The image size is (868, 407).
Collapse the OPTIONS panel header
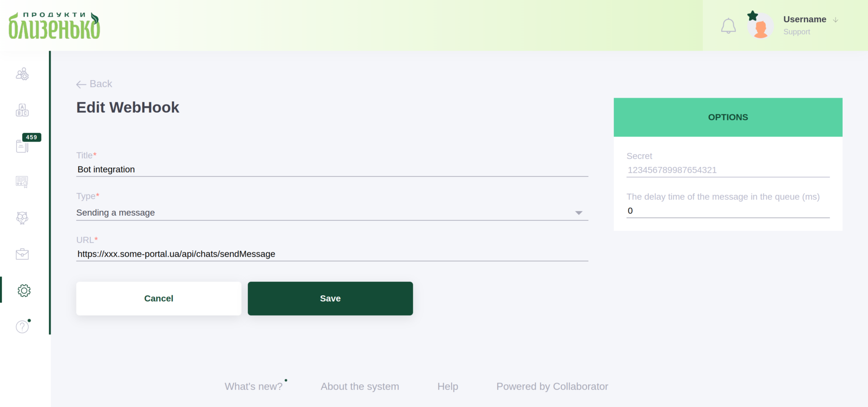pyautogui.click(x=727, y=117)
